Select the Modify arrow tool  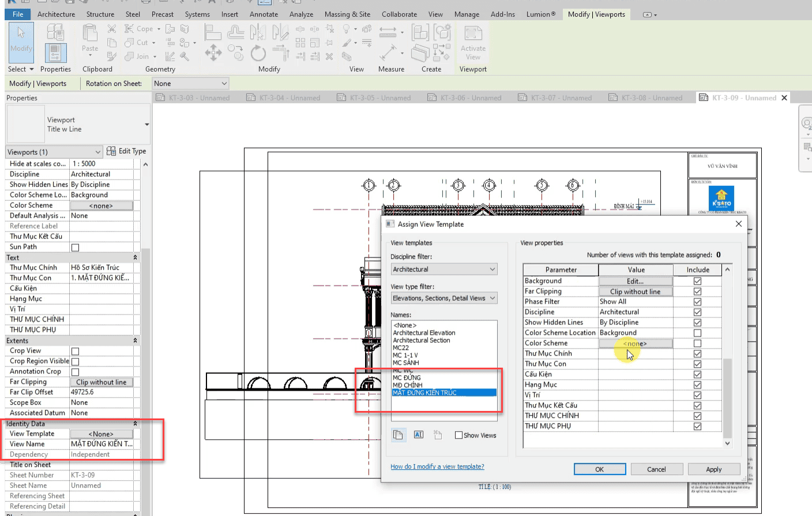(21, 42)
